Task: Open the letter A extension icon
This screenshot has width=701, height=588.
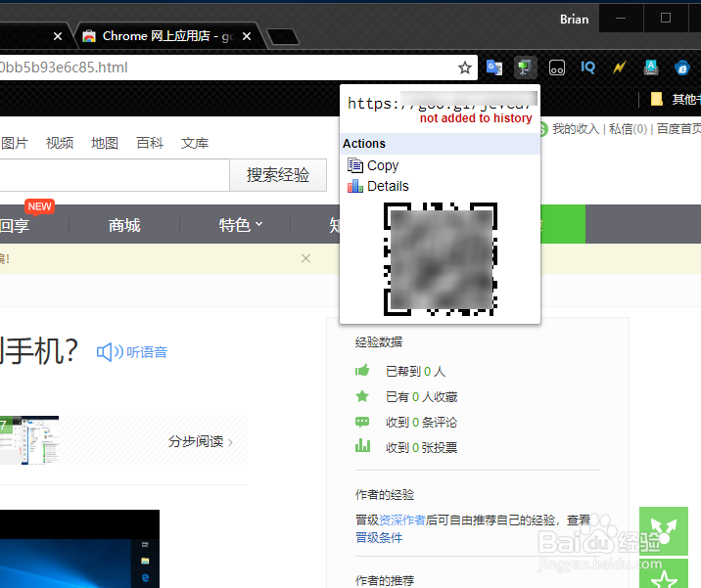Action: coord(650,68)
